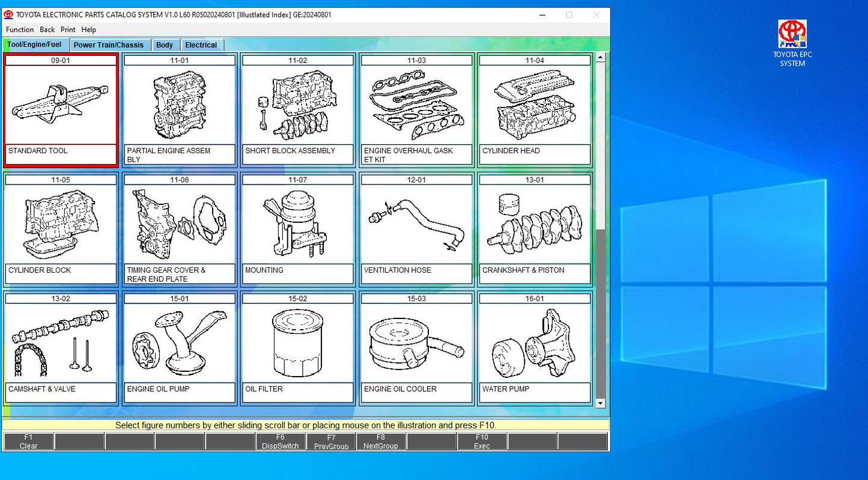The width and height of the screenshot is (868, 480).
Task: Click the F6 DispSwitch button
Action: click(281, 442)
